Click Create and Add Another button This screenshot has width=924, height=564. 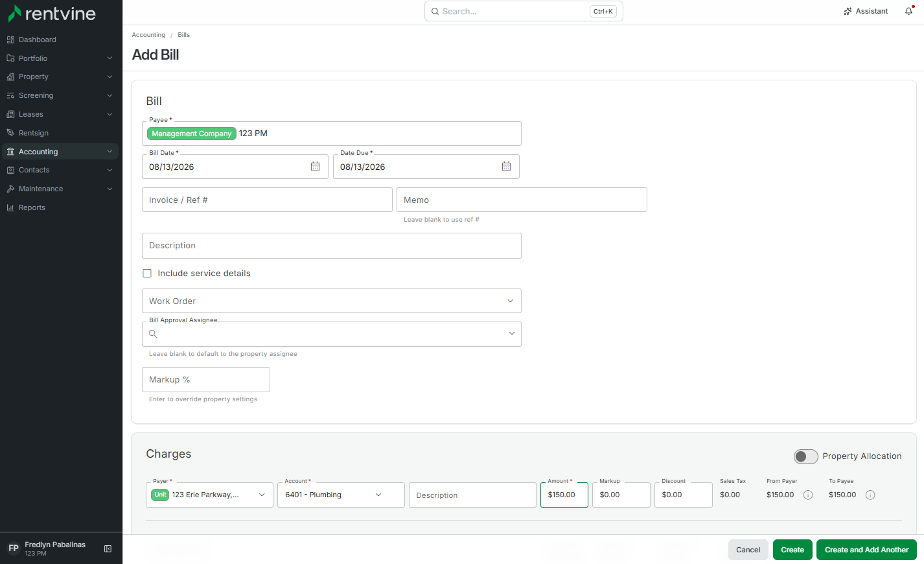(866, 550)
